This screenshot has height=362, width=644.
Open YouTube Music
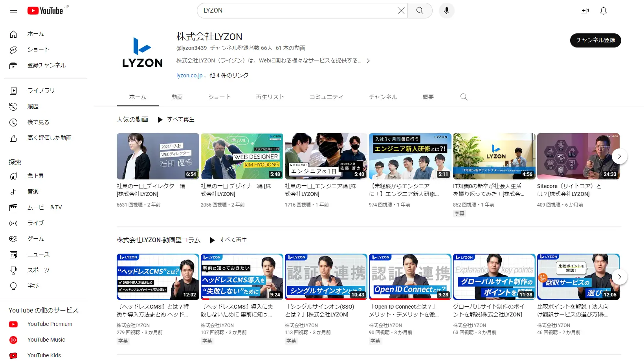click(x=46, y=340)
